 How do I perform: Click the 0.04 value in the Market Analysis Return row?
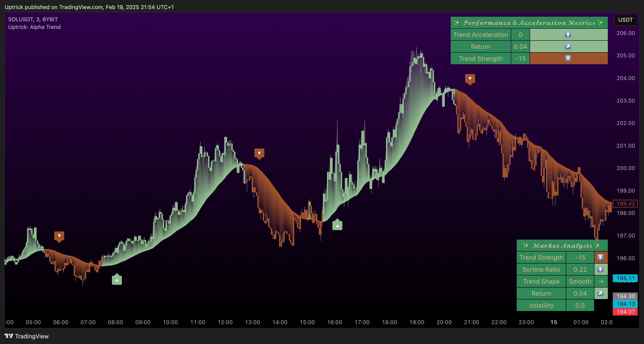(x=580, y=293)
